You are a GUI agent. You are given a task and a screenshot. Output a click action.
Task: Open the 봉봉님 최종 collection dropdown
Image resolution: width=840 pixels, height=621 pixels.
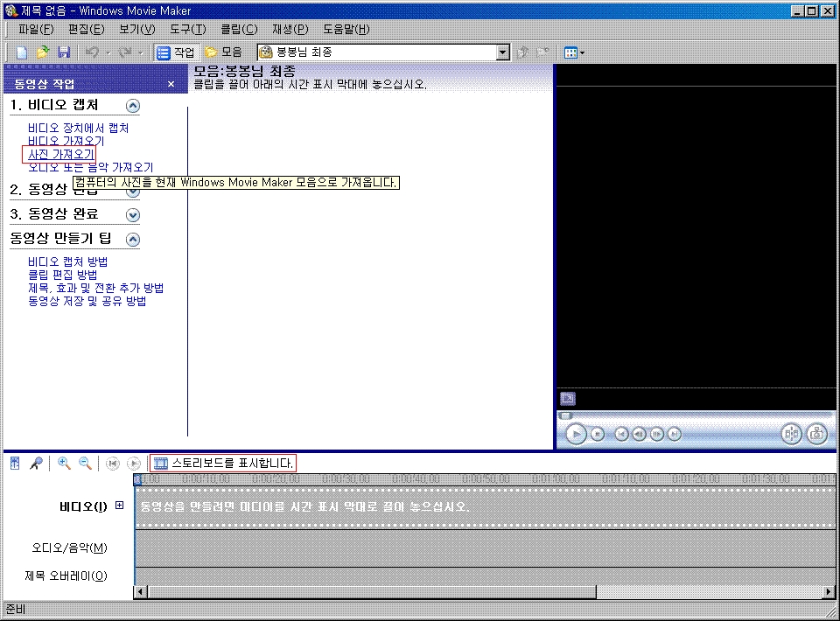(x=502, y=52)
